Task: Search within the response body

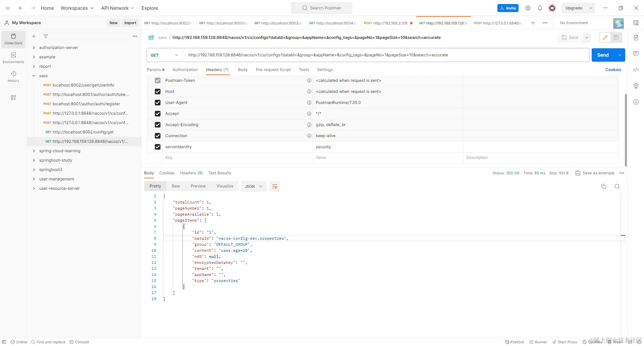Action: click(x=617, y=186)
